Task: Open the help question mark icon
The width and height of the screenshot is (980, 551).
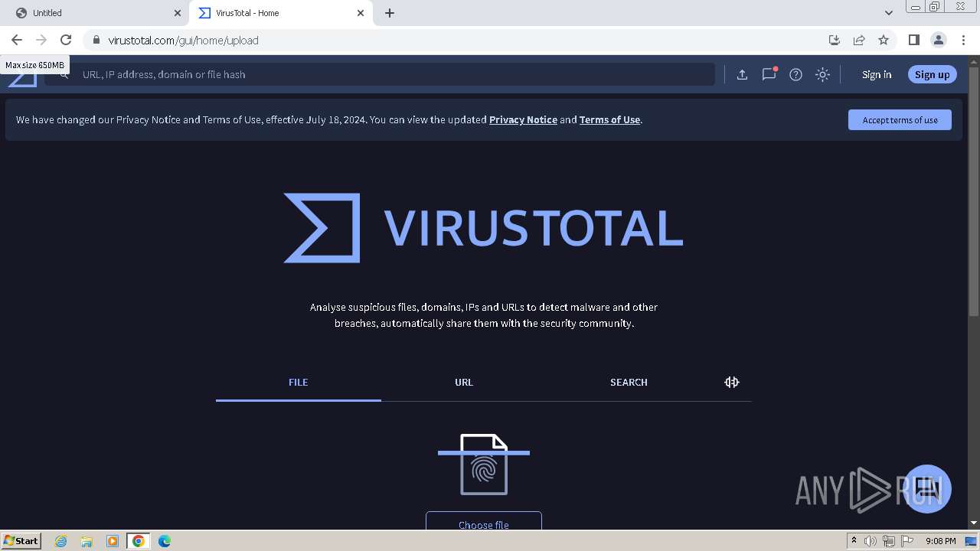Action: (x=795, y=74)
